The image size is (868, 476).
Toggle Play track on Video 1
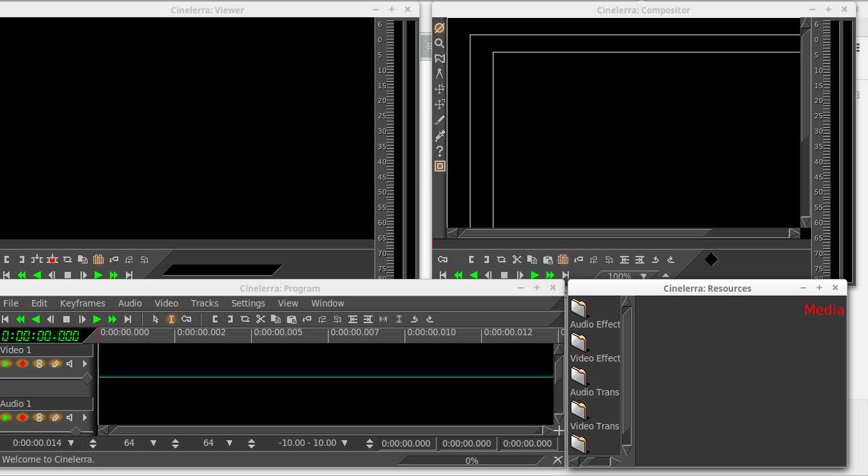tap(6, 363)
